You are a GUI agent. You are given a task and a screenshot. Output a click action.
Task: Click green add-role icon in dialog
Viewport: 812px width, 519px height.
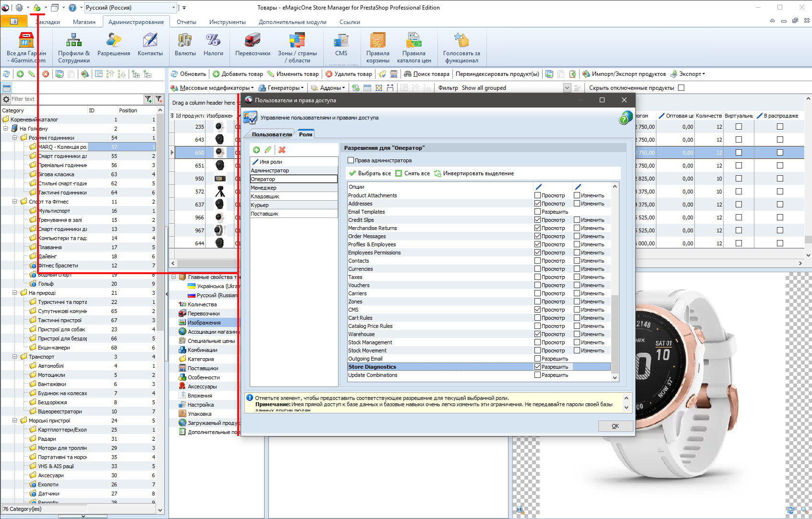(x=256, y=150)
